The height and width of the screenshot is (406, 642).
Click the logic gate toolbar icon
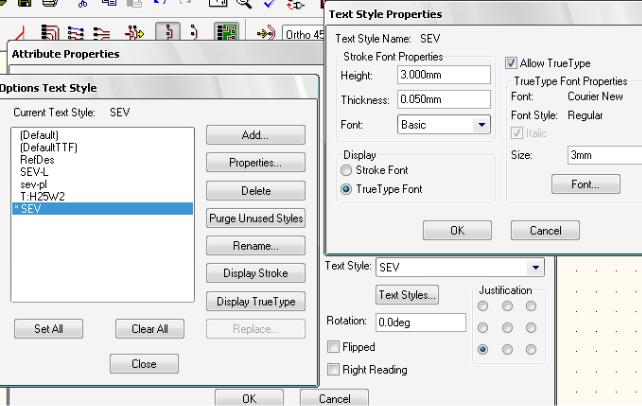[x=296, y=5]
